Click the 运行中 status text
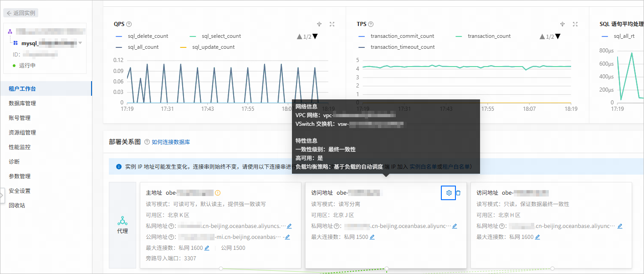Image resolution: width=644 pixels, height=274 pixels. [x=27, y=65]
